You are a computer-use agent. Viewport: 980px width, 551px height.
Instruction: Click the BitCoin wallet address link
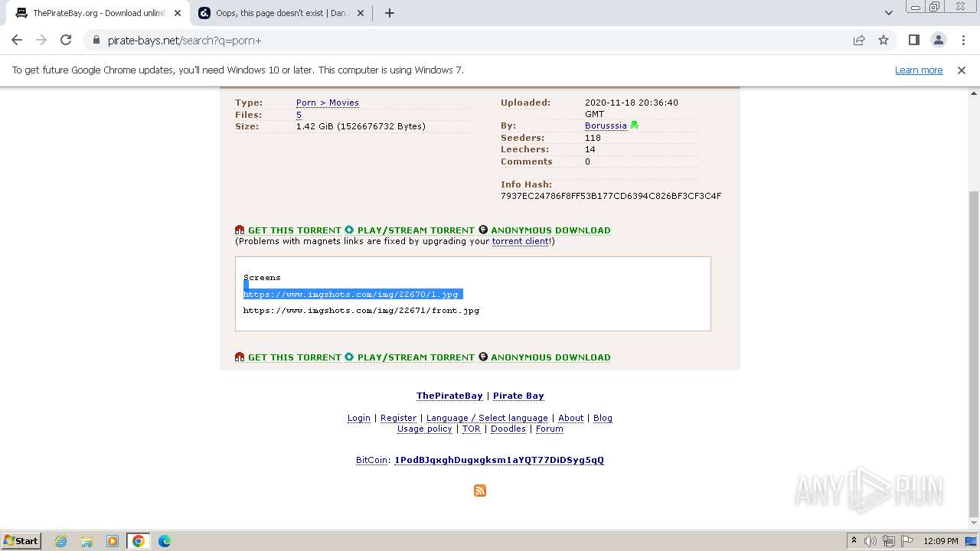(x=499, y=460)
